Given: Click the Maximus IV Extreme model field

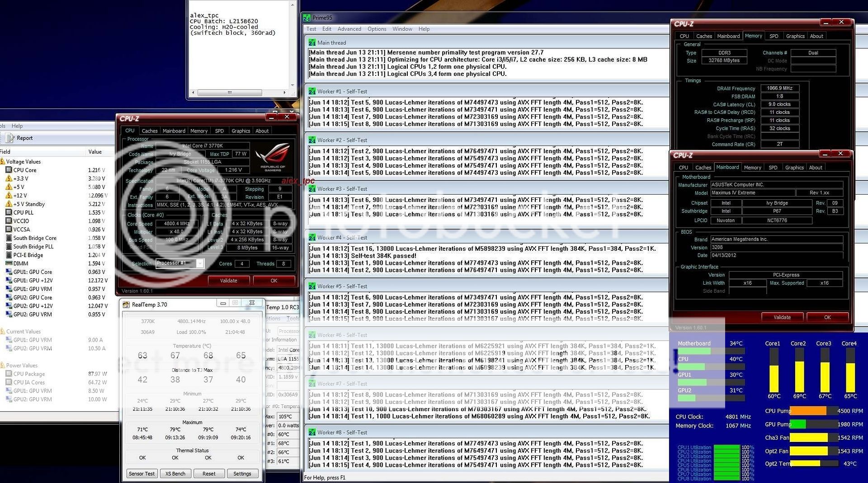Looking at the screenshot, I should (x=752, y=192).
